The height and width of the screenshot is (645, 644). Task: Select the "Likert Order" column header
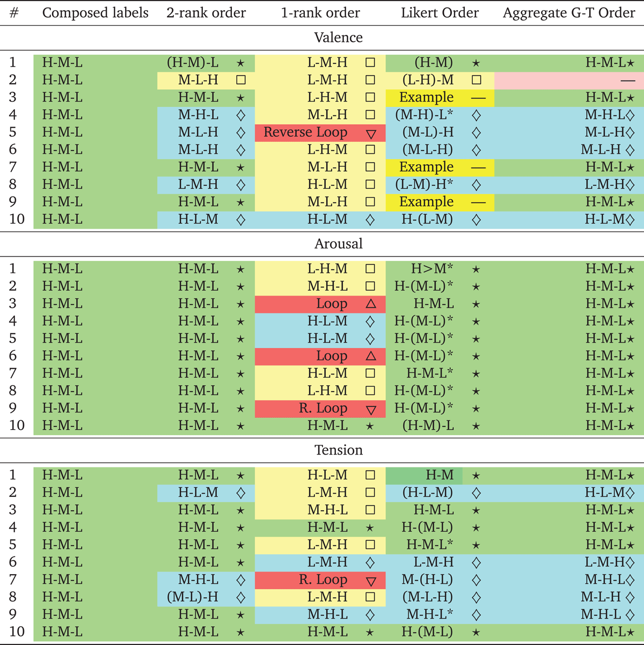pos(440,13)
